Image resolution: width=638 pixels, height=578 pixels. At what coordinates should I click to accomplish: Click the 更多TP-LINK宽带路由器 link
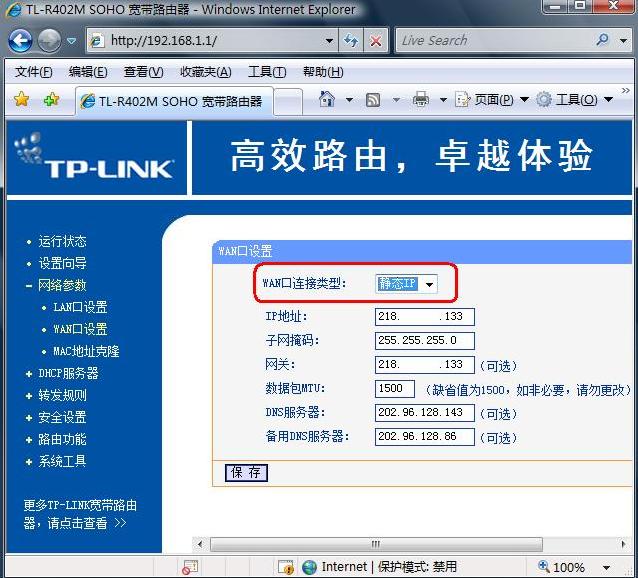pyautogui.click(x=80, y=514)
